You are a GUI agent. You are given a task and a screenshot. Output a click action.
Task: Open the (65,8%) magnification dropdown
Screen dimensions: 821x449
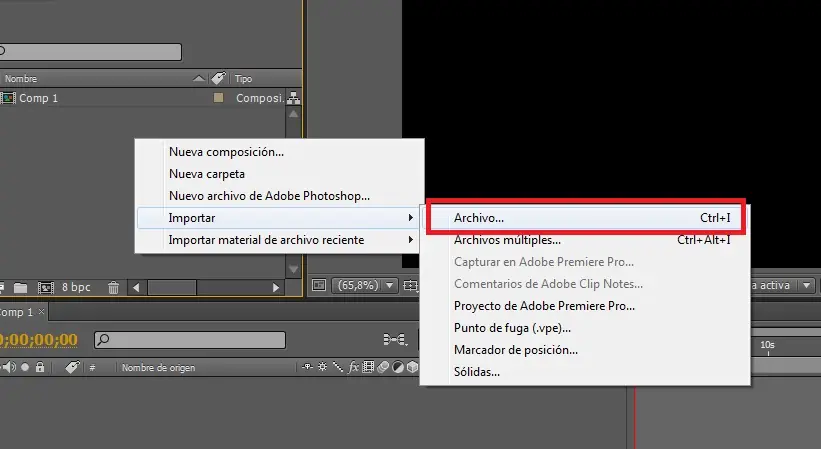point(364,285)
